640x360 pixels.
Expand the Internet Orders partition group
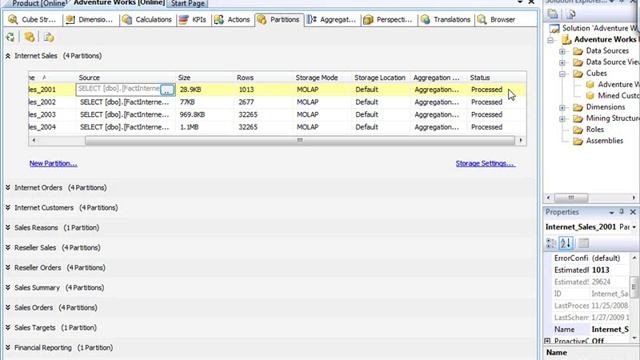[x=8, y=187]
